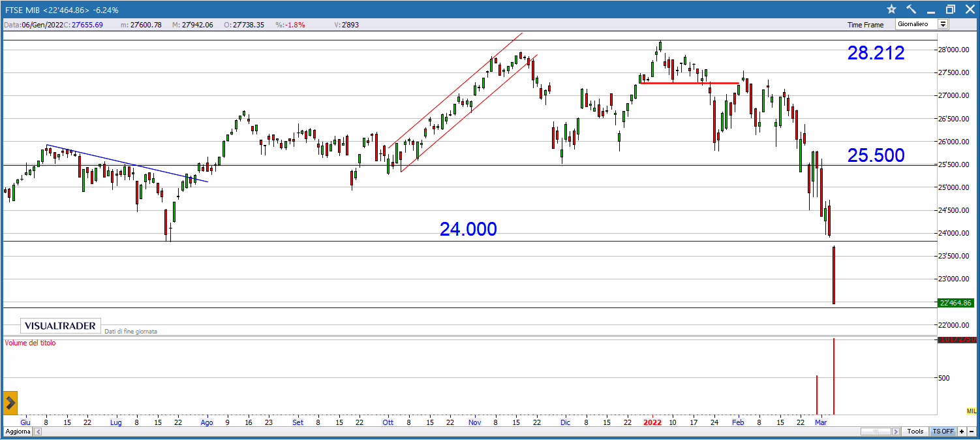
Task: Click the volume value V: 2'893
Action: tap(346, 25)
